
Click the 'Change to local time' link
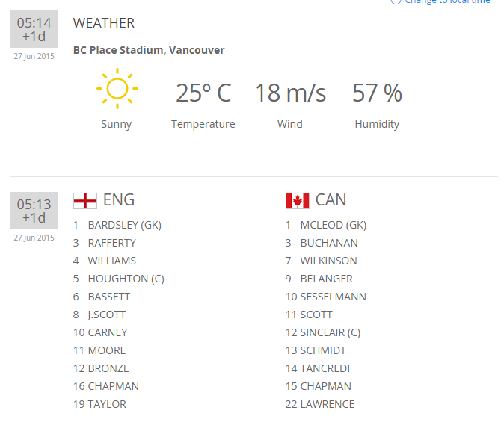click(446, 2)
